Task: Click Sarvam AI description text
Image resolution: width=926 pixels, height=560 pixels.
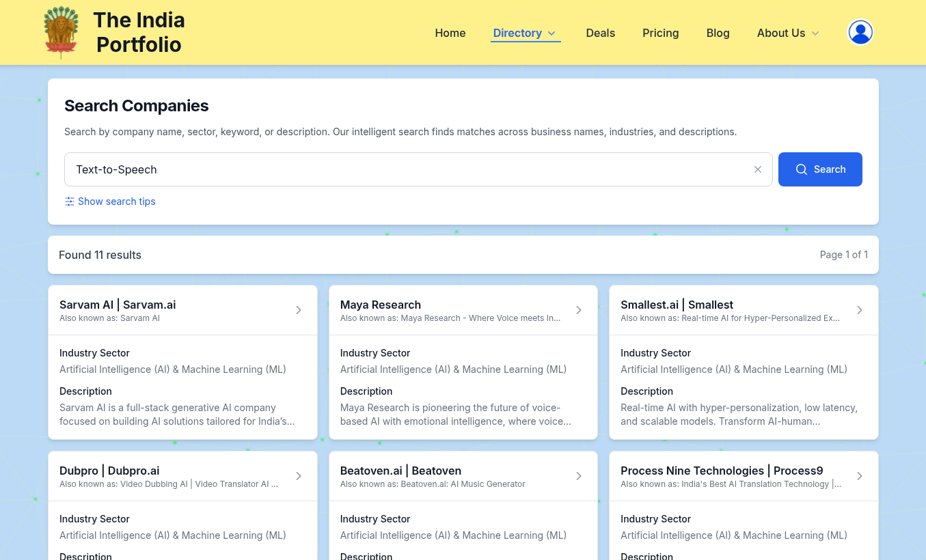Action: [x=177, y=415]
